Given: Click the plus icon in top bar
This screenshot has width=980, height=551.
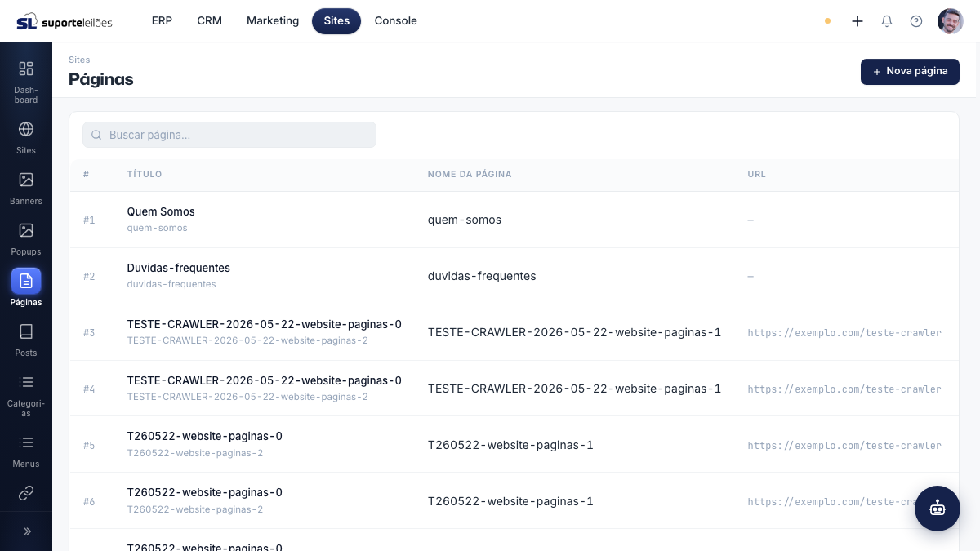Looking at the screenshot, I should point(857,21).
